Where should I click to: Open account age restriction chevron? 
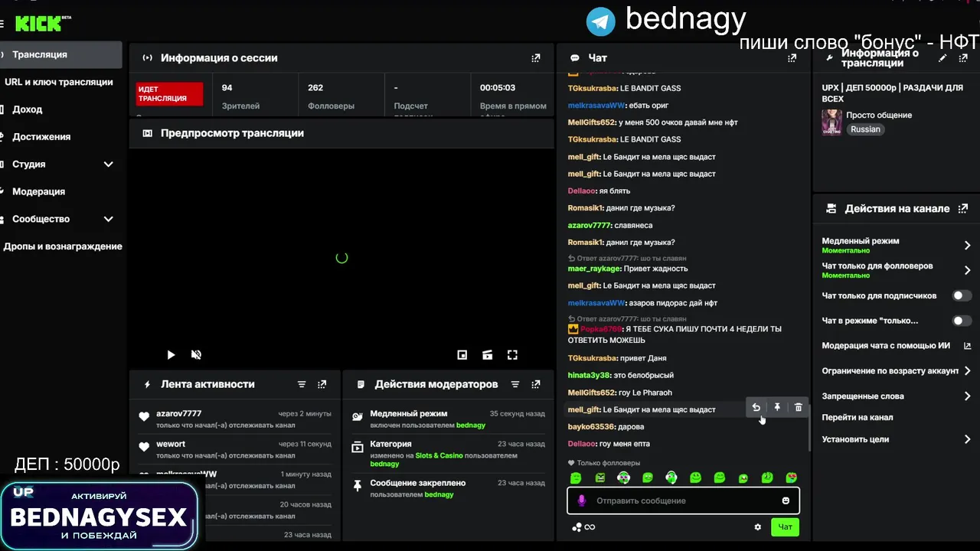[x=967, y=371]
